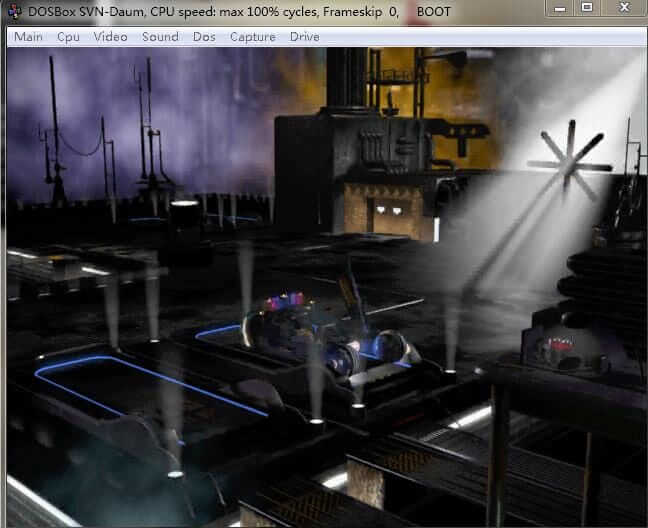Open the Capture menu

coord(252,37)
